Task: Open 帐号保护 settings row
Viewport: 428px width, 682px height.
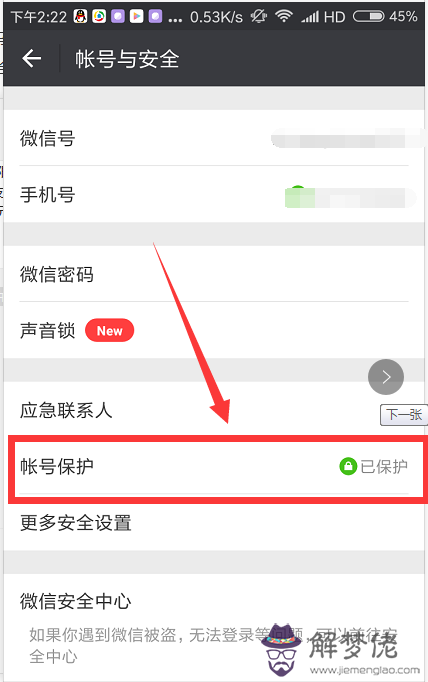Action: (214, 466)
